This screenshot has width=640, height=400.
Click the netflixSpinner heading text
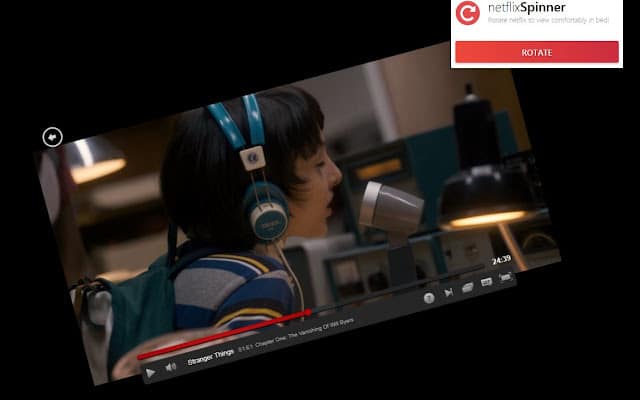coord(527,7)
